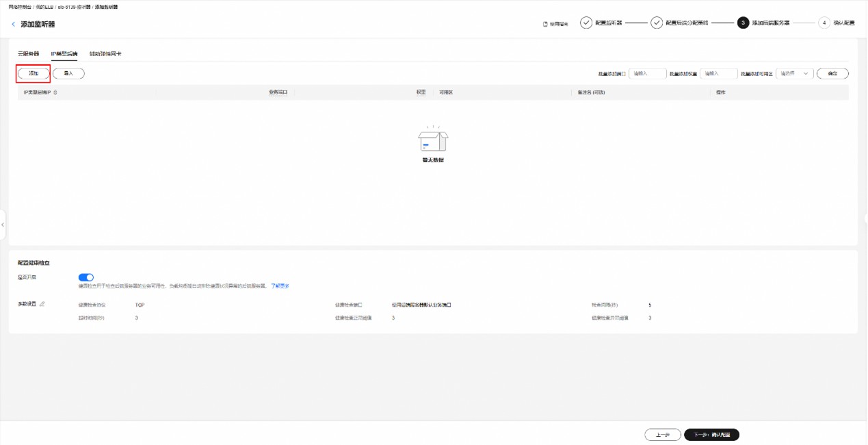The width and height of the screenshot is (868, 445).
Task: Click the 添加监听器 page title
Action: click(38, 25)
